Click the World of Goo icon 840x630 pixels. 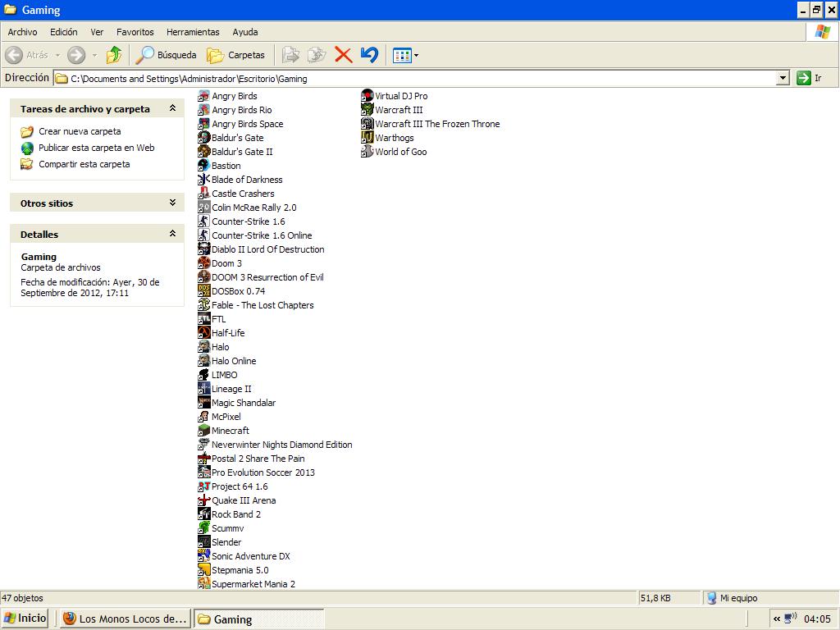[367, 152]
